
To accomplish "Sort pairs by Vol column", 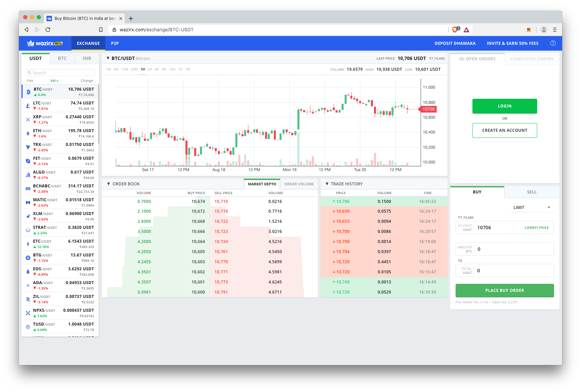I will [54, 81].
